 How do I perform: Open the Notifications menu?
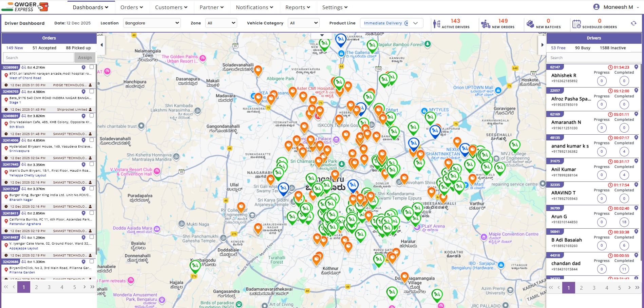(254, 7)
